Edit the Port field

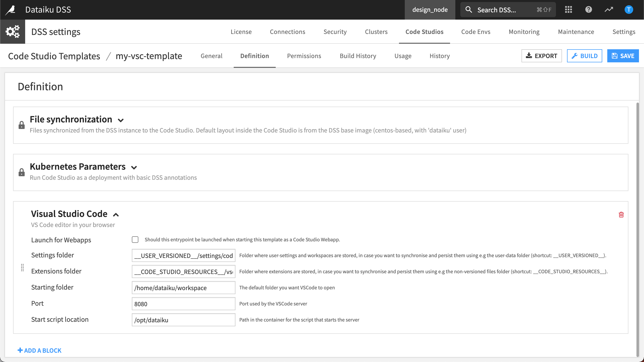(x=183, y=304)
